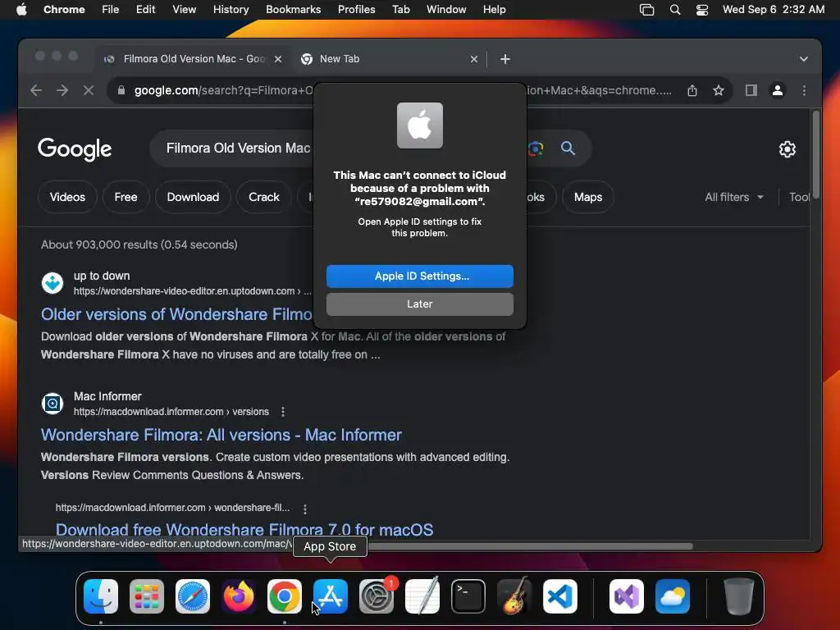This screenshot has width=840, height=630.
Task: Open the Chrome profile avatar
Action: (778, 90)
